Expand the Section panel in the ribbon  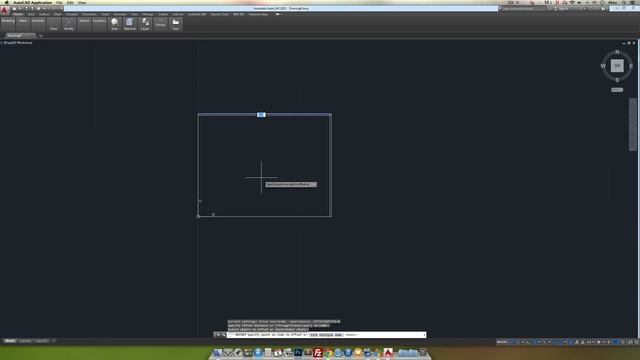click(x=84, y=24)
